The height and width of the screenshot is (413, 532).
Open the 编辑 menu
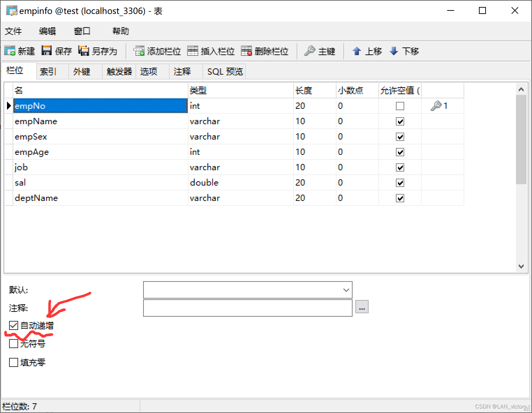[47, 31]
